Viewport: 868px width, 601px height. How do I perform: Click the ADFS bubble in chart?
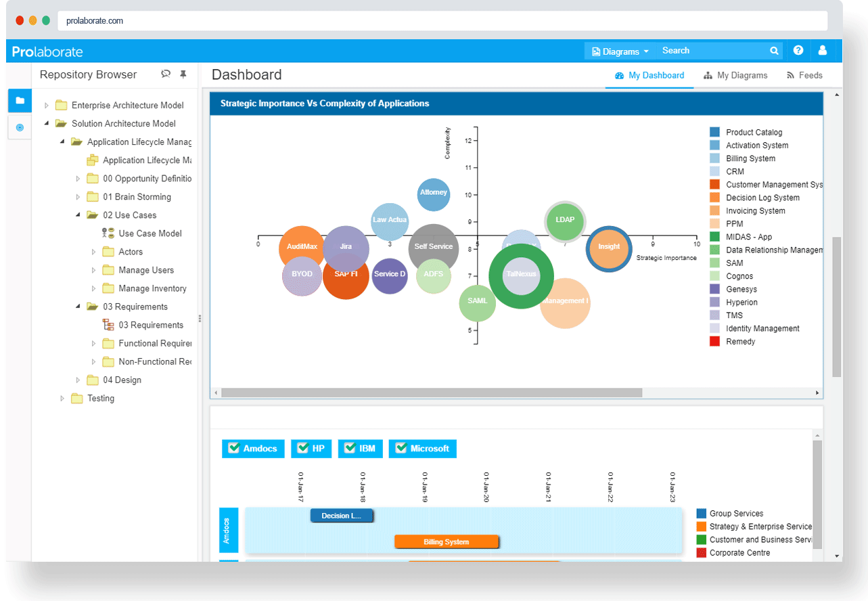pyautogui.click(x=434, y=275)
